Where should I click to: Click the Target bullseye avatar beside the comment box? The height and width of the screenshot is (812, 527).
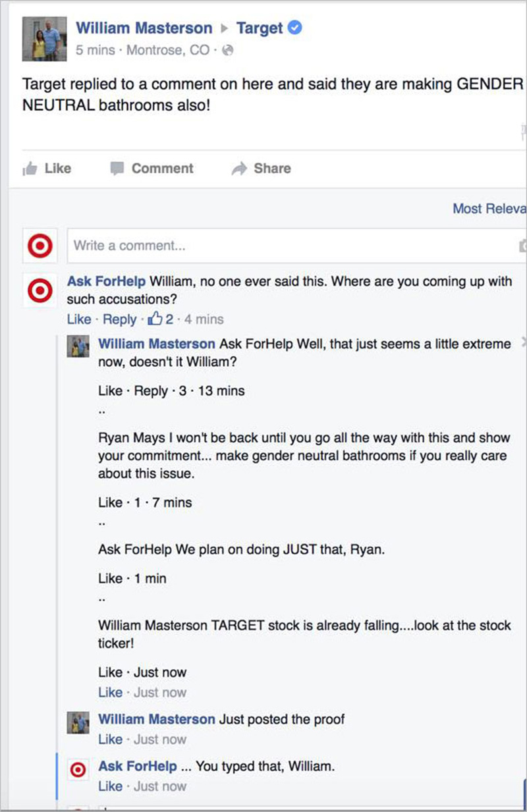(40, 245)
